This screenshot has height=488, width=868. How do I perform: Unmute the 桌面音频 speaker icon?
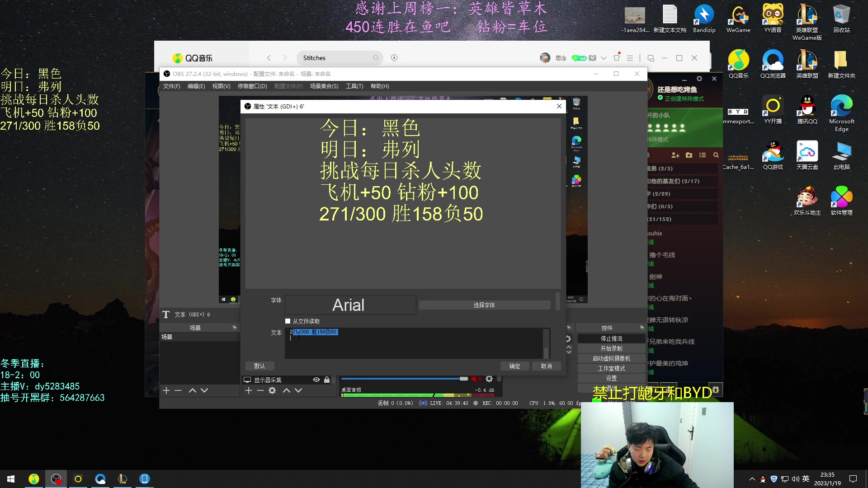pyautogui.click(x=475, y=379)
